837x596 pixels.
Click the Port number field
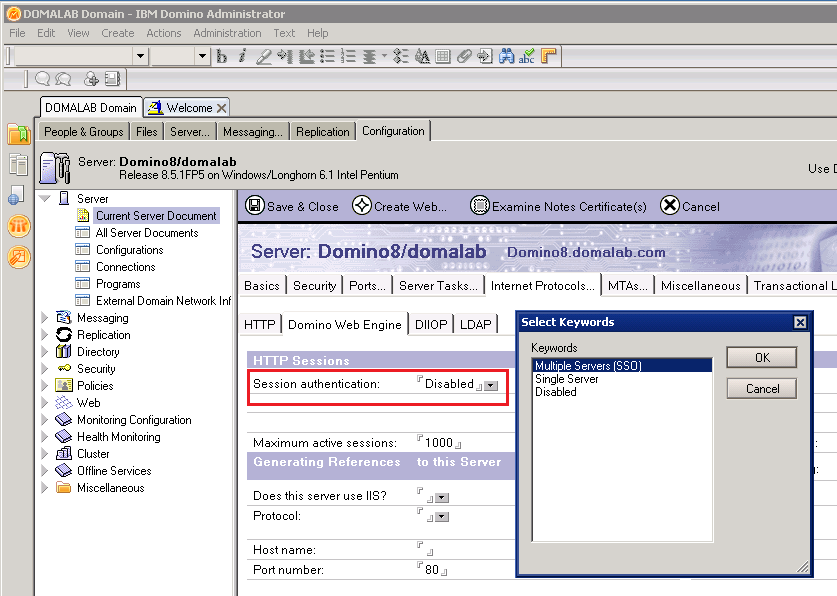click(432, 569)
